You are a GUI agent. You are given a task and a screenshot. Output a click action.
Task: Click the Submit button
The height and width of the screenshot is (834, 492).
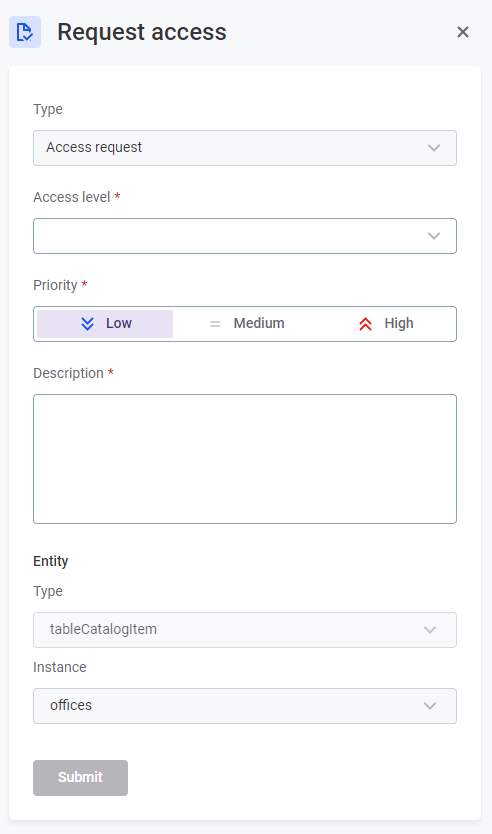tap(80, 778)
